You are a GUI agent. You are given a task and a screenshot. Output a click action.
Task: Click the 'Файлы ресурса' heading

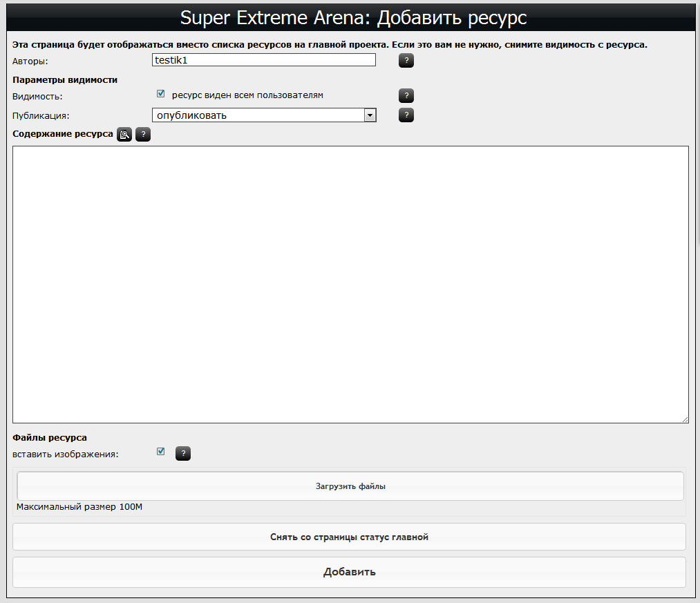pos(50,438)
